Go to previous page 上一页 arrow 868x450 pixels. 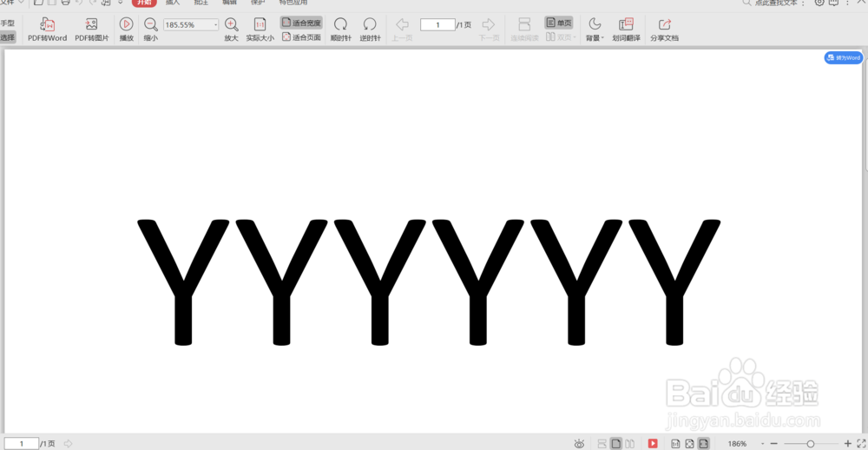(x=403, y=24)
